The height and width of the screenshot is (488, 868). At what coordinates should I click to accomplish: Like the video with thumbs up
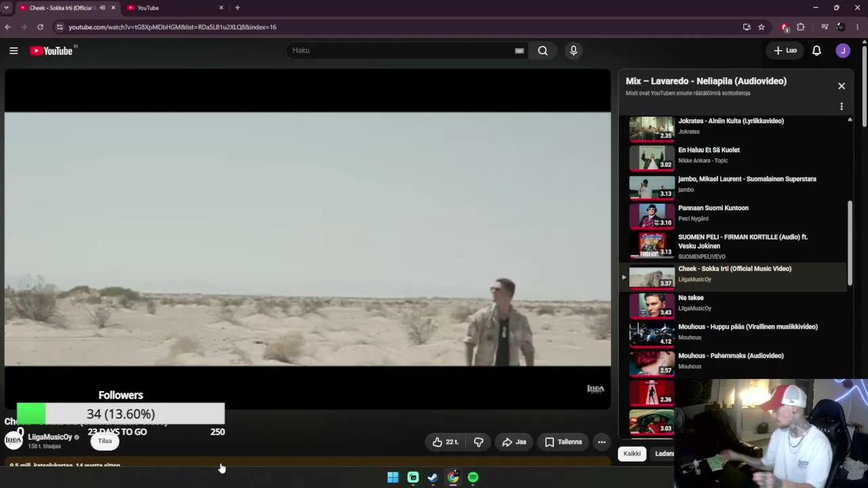446,442
